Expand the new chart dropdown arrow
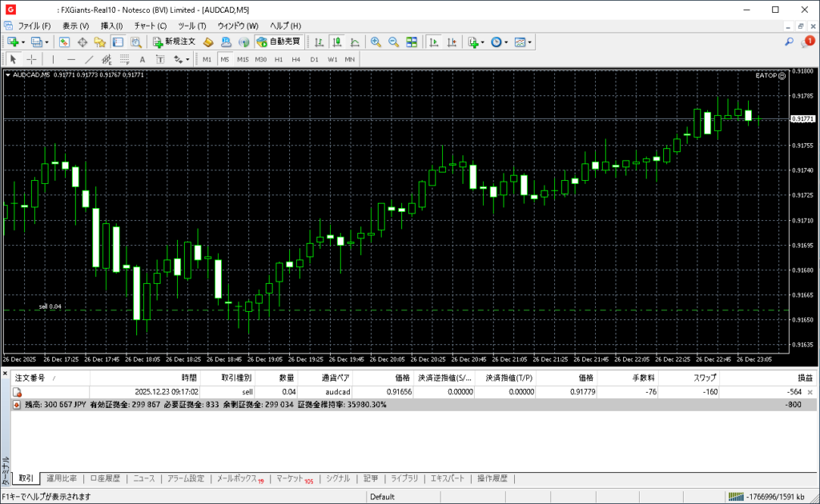Viewport: 820px width, 504px height. tap(23, 42)
